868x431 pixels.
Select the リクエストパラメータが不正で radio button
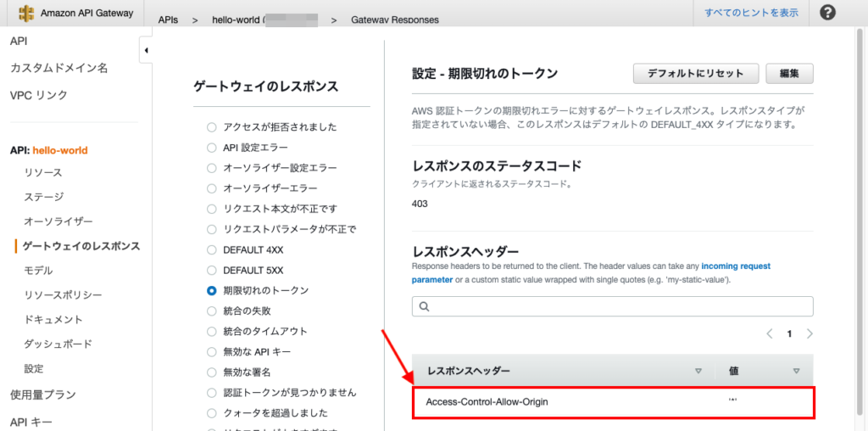211,229
